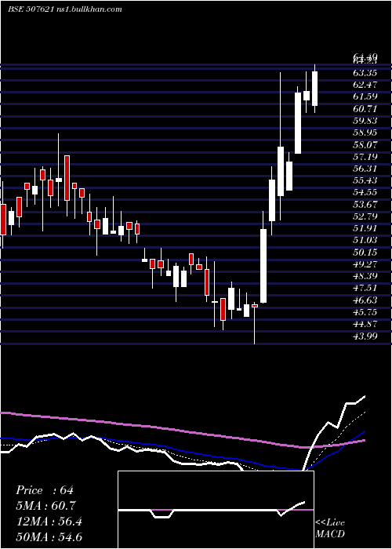Click the 46.63 price axis label
392x549 pixels.
tap(365, 300)
